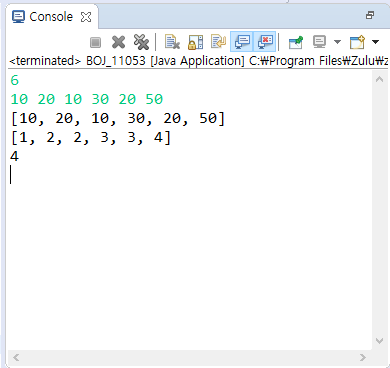Click the view minimize/restore icon
Image resolution: width=390 pixels, height=368 pixels.
(370, 15)
